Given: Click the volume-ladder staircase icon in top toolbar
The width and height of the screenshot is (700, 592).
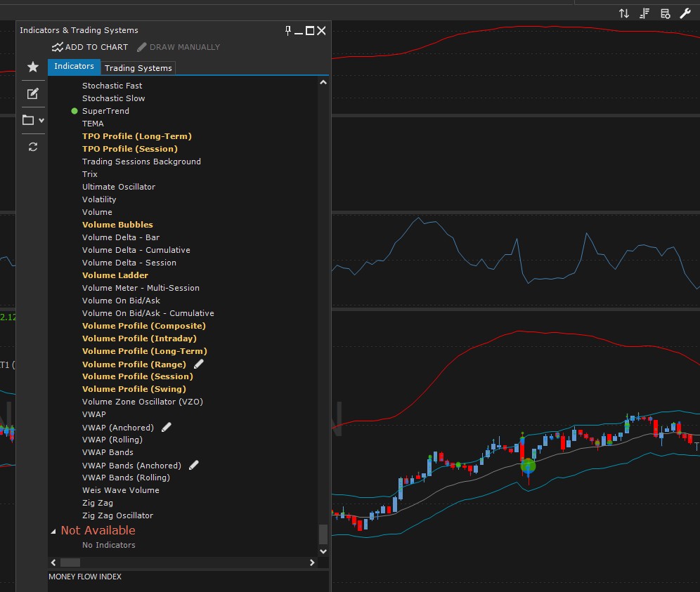Looking at the screenshot, I should pos(644,13).
